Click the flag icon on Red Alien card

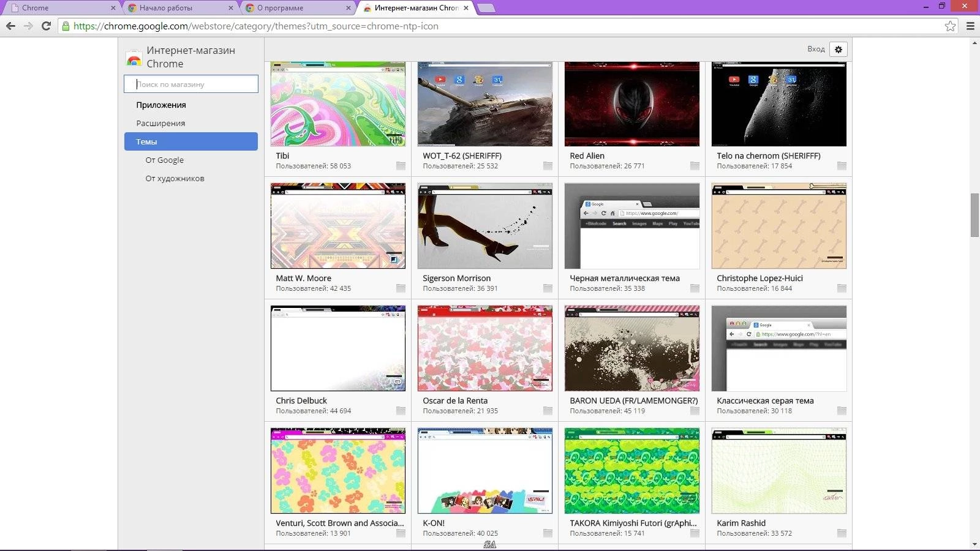click(695, 166)
